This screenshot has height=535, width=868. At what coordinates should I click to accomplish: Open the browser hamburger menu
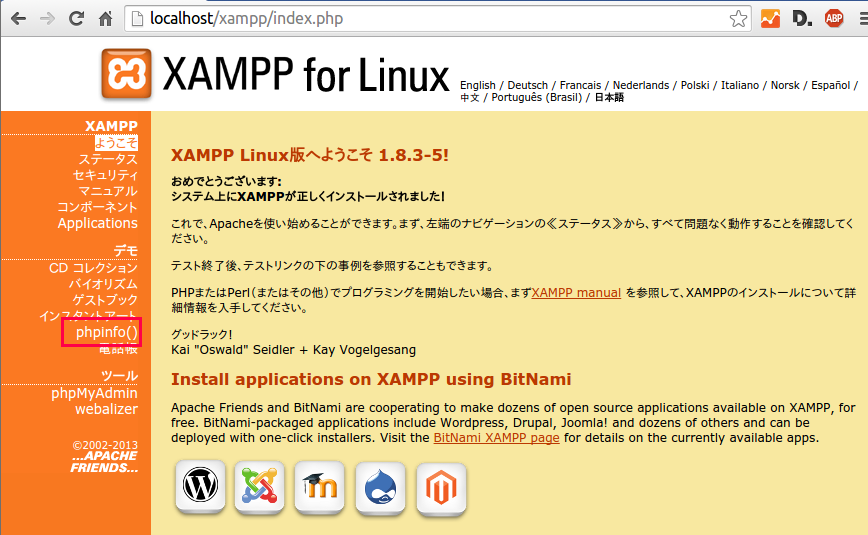point(863,19)
